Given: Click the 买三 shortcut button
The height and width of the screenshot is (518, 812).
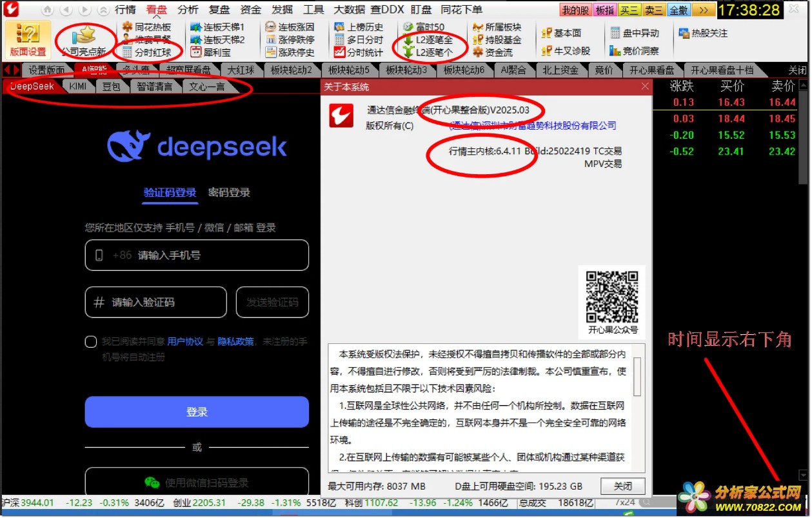Looking at the screenshot, I should 629,10.
